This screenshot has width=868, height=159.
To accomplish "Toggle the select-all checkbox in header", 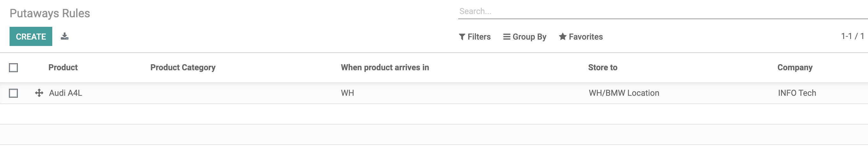I will tap(13, 68).
